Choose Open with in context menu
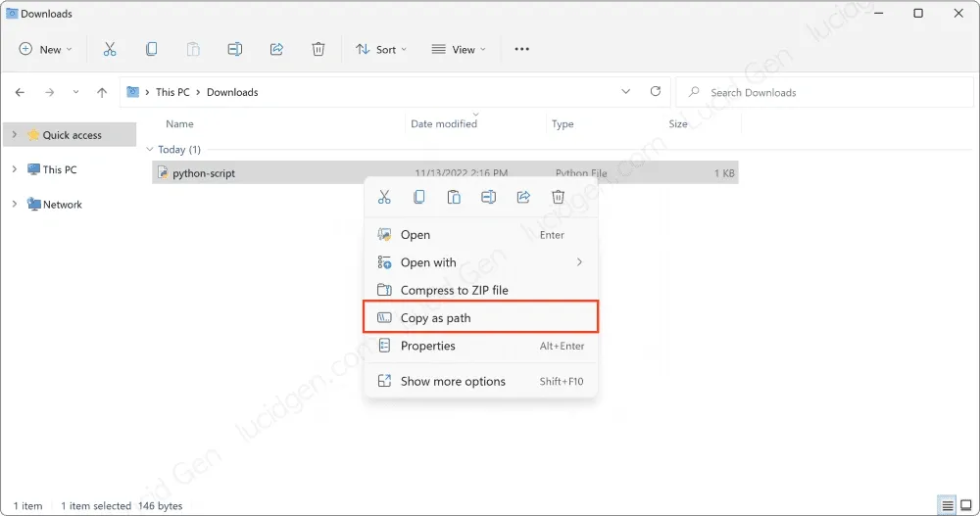The image size is (980, 516). (x=480, y=262)
